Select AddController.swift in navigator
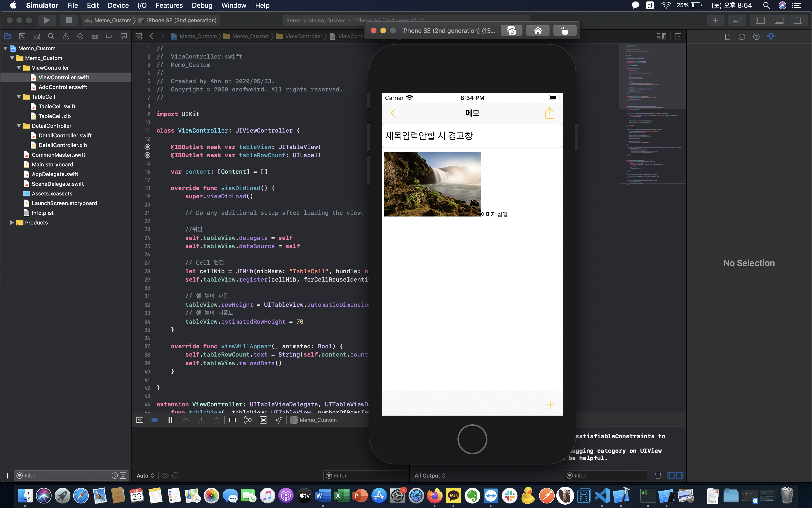 [63, 87]
